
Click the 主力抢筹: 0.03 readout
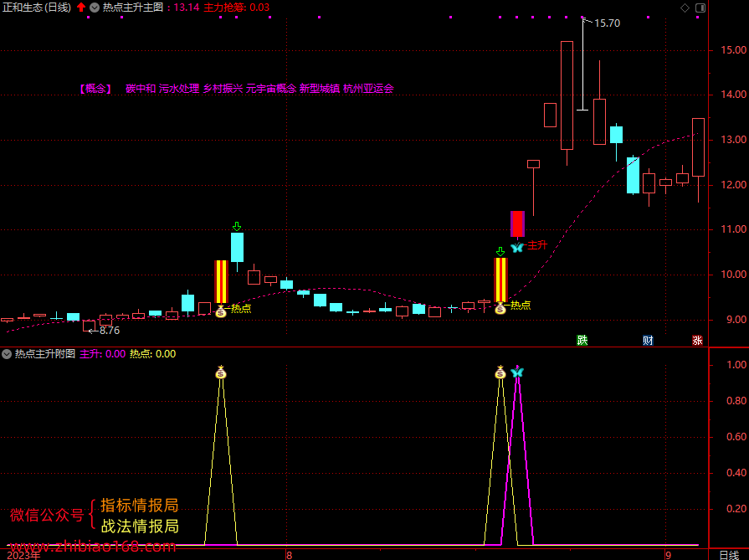click(x=237, y=8)
